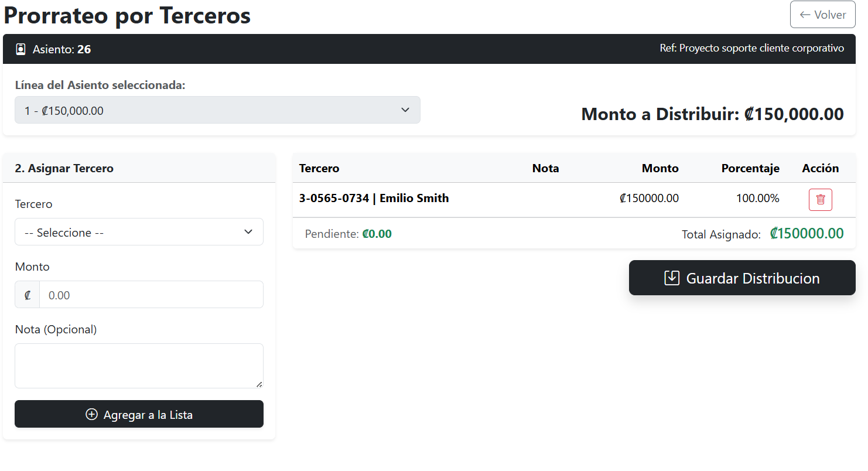Click the Emilio Smith row in table
The height and width of the screenshot is (471, 868).
pyautogui.click(x=374, y=199)
